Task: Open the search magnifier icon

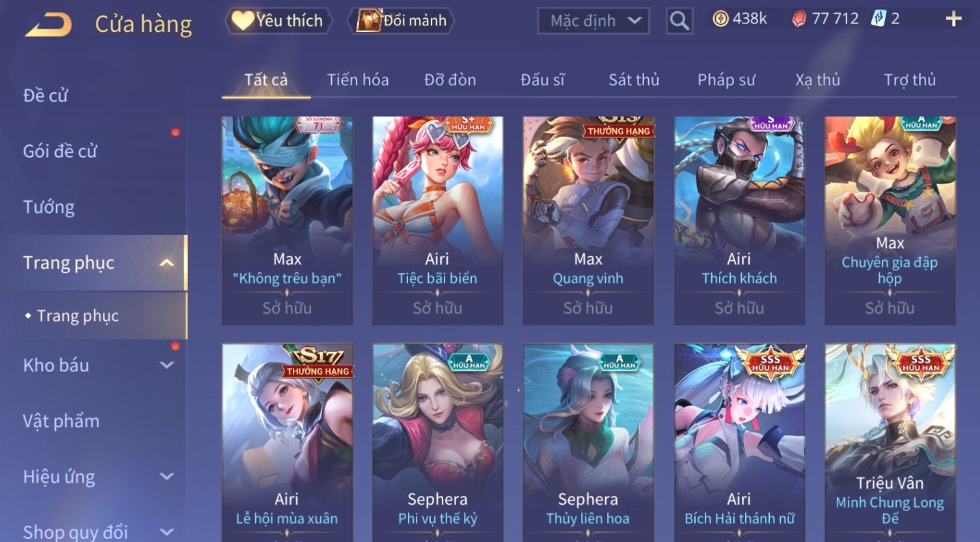Action: pos(679,21)
